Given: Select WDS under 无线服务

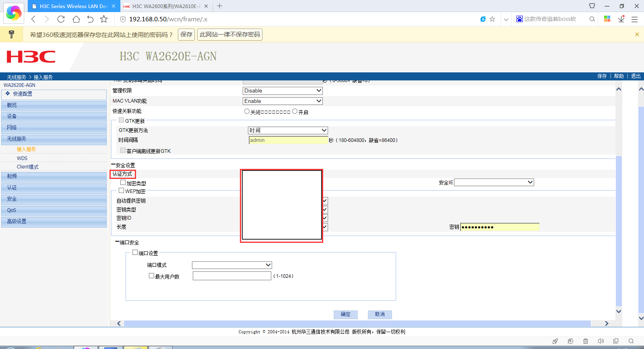Looking at the screenshot, I should point(22,158).
